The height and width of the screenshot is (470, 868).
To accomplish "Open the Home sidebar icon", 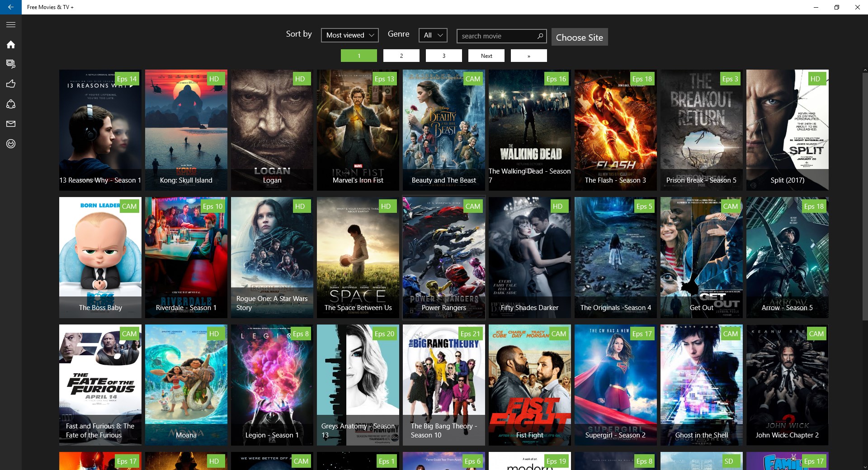I will (10, 44).
